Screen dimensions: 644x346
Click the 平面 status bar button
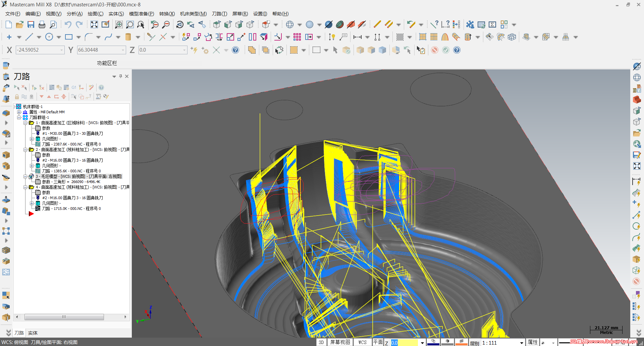(x=378, y=342)
